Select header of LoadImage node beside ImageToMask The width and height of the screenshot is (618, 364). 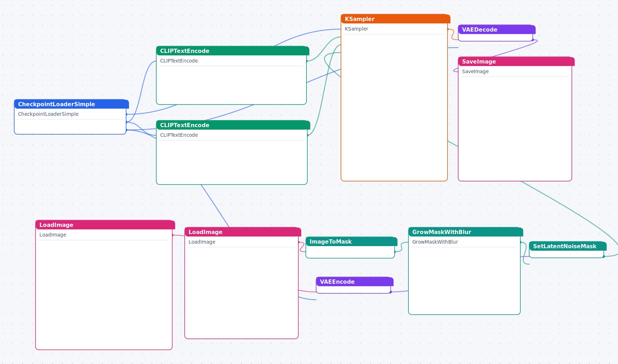[243, 232]
